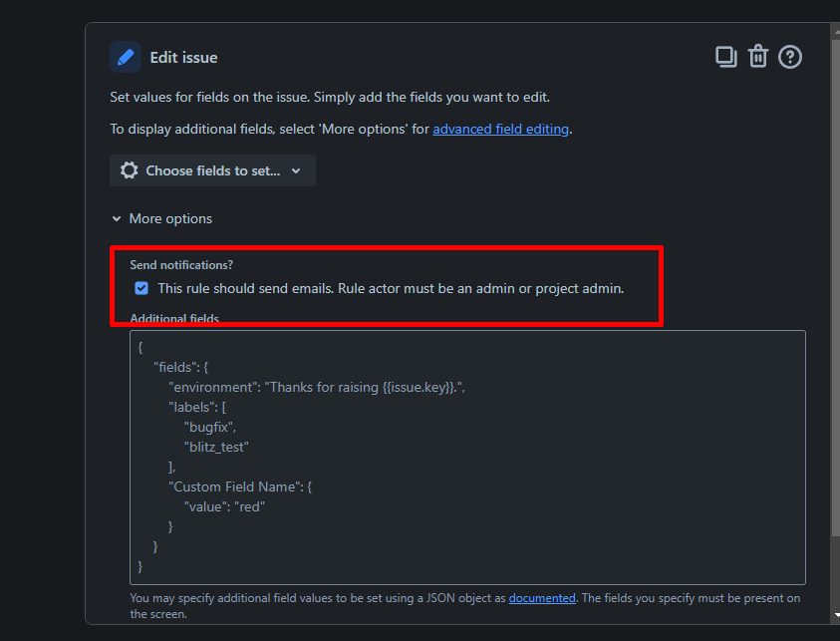The image size is (840, 641).
Task: Click the "Custom Field Name" line
Action: click(x=240, y=486)
